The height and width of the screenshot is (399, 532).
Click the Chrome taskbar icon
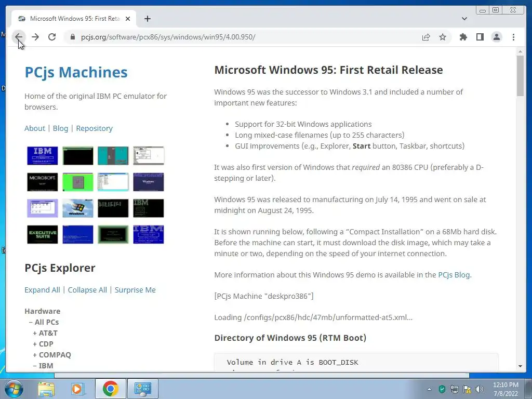pyautogui.click(x=110, y=389)
